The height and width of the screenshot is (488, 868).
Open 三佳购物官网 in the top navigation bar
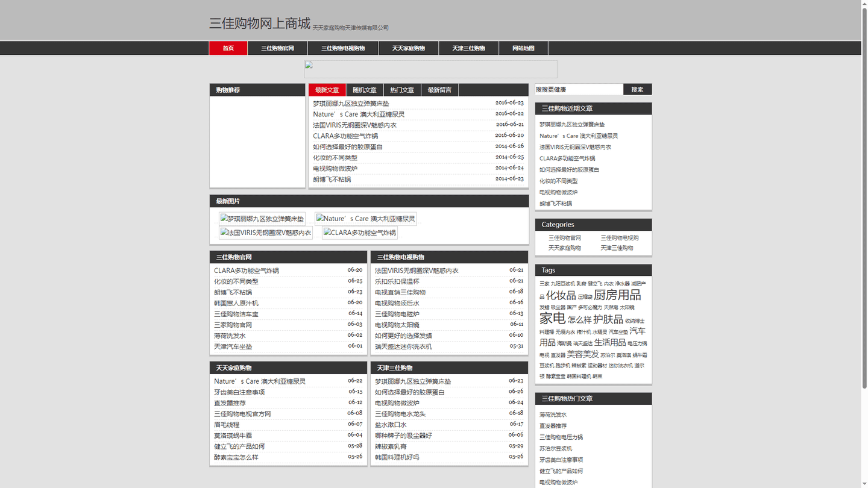click(277, 48)
